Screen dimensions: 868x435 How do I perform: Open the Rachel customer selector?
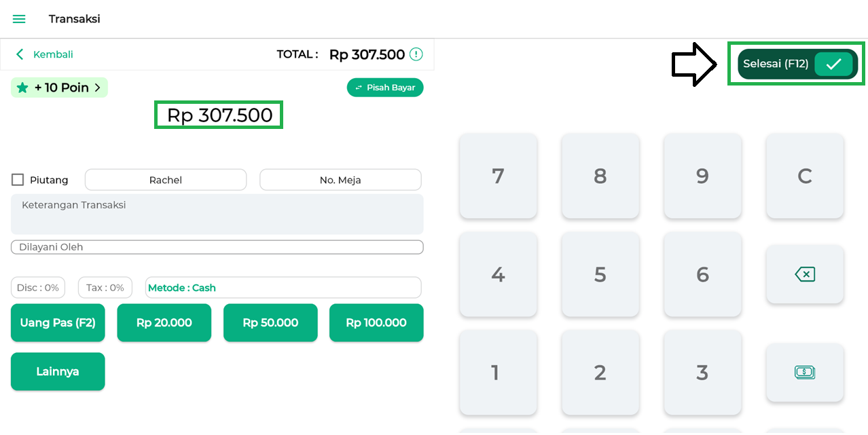(165, 180)
